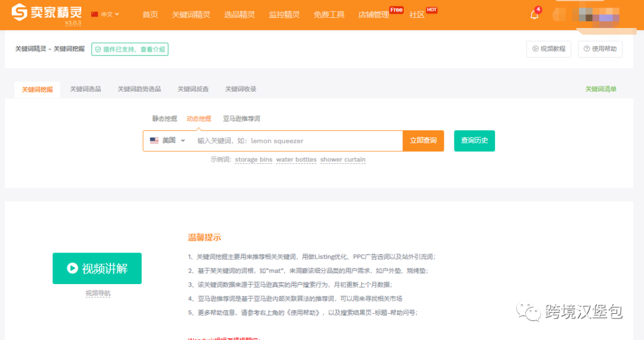Click the 温馨提示 heading text
Viewport: 644px width, 340px height.
pos(205,238)
